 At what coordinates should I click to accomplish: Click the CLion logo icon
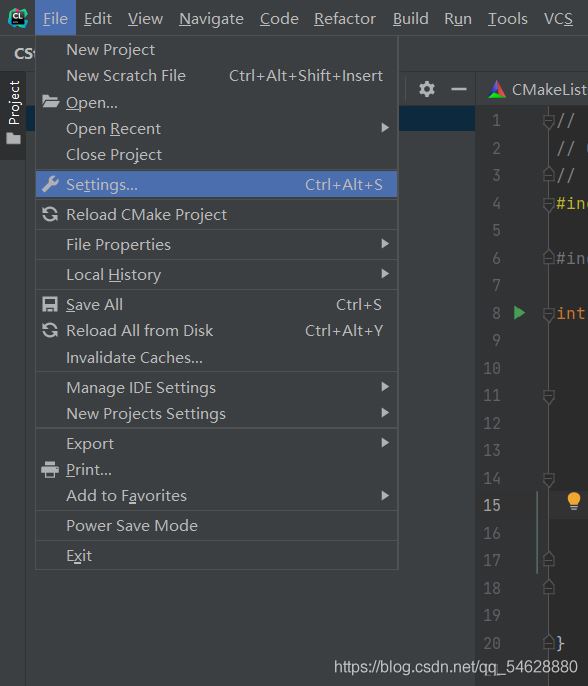click(18, 18)
